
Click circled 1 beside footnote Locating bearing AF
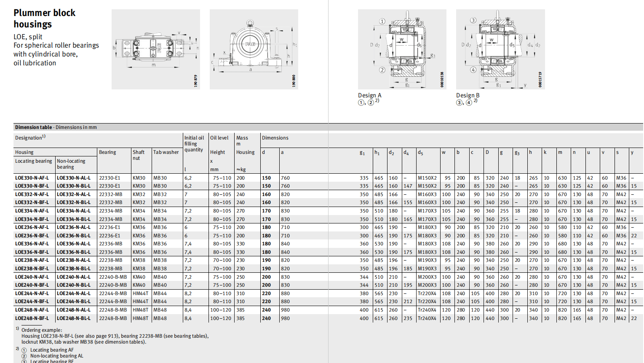pyautogui.click(x=24, y=350)
